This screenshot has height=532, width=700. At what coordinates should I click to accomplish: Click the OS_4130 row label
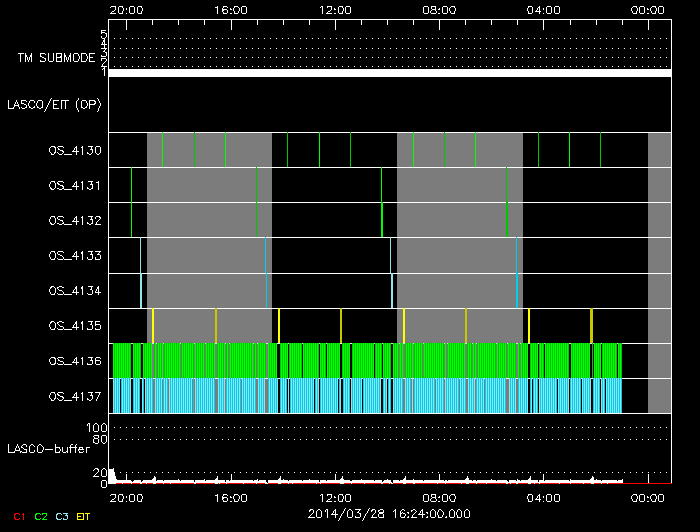click(74, 151)
